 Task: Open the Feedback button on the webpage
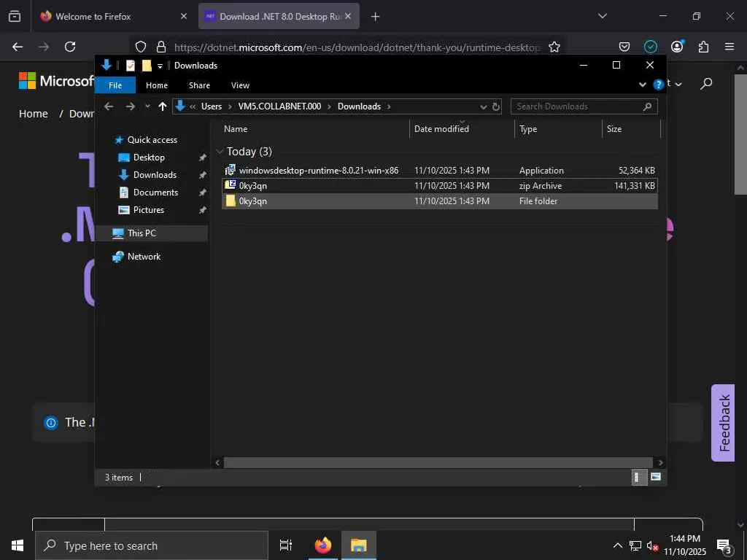(x=724, y=423)
